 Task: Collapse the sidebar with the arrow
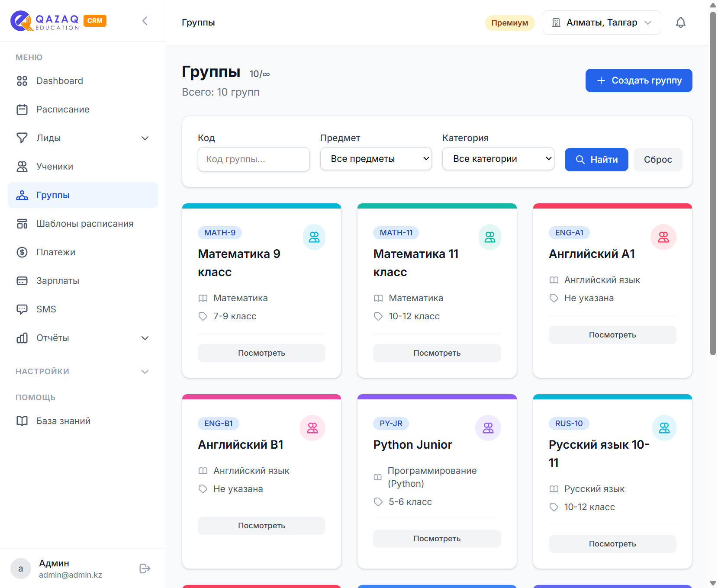145,21
